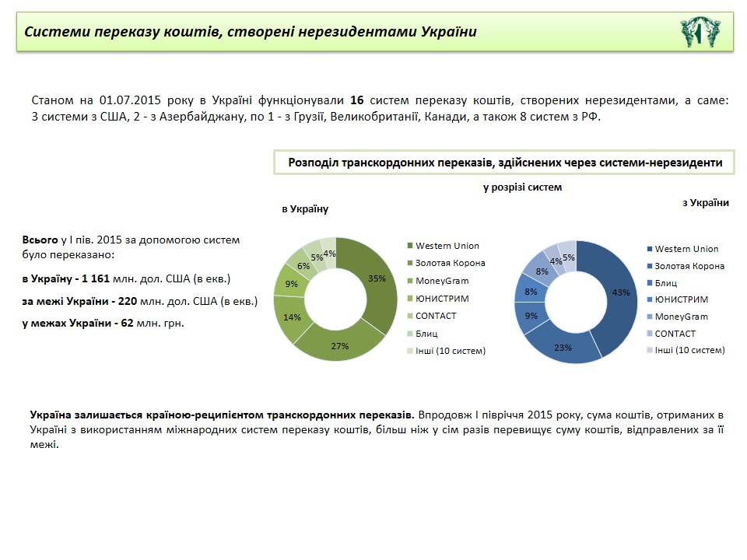The image size is (747, 560).
Task: Click green legend swatch for Золотая Корона
Action: [410, 263]
